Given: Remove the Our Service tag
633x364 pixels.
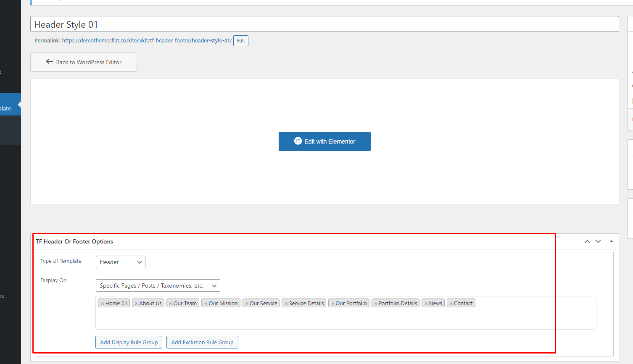Looking at the screenshot, I should click(x=247, y=304).
